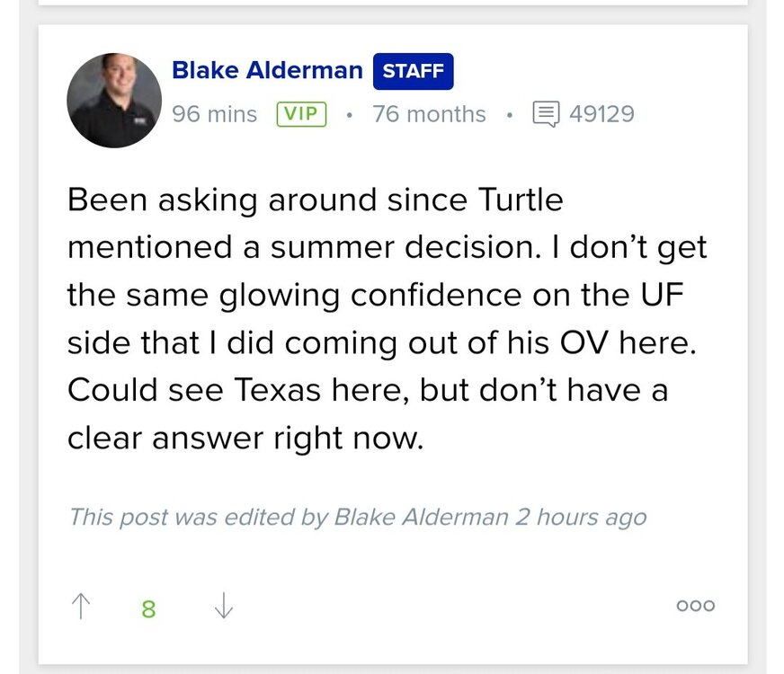The width and height of the screenshot is (784, 674).
Task: Click the green vote score 8
Action: 149,608
